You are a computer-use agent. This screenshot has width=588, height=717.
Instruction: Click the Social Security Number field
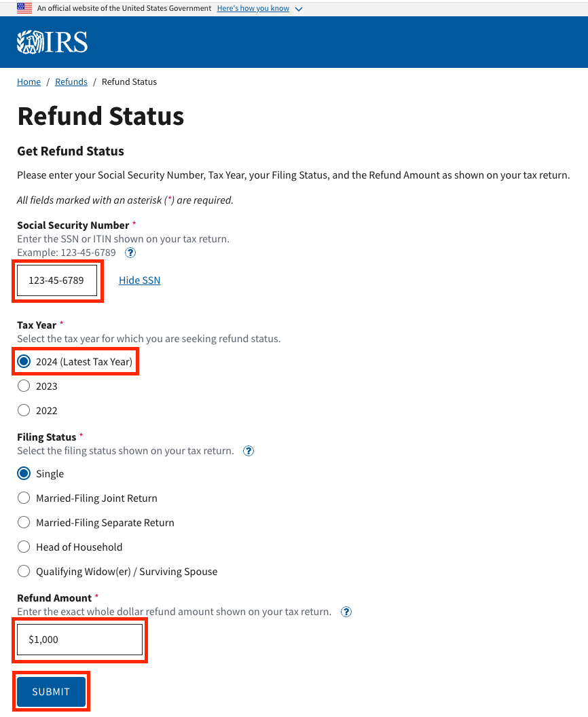coord(57,280)
